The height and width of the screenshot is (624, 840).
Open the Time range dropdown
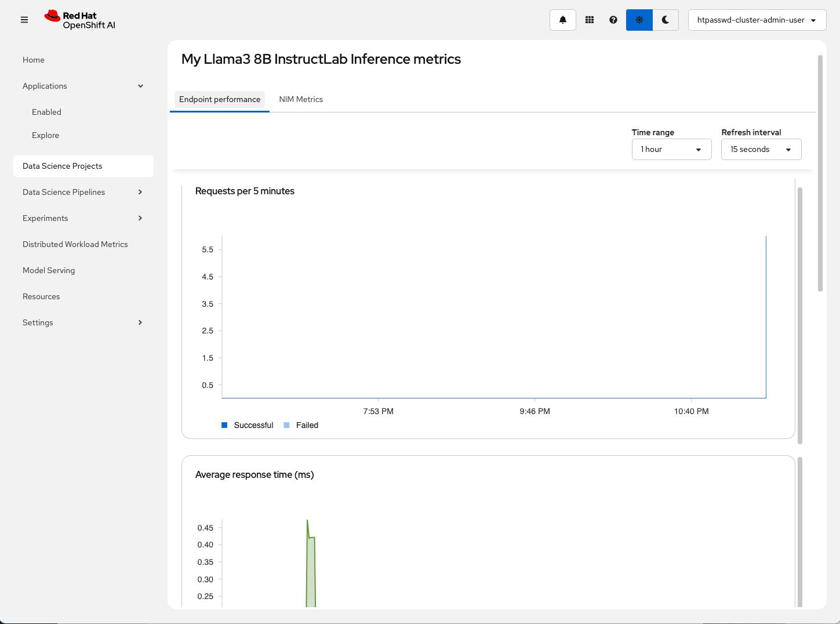(671, 149)
